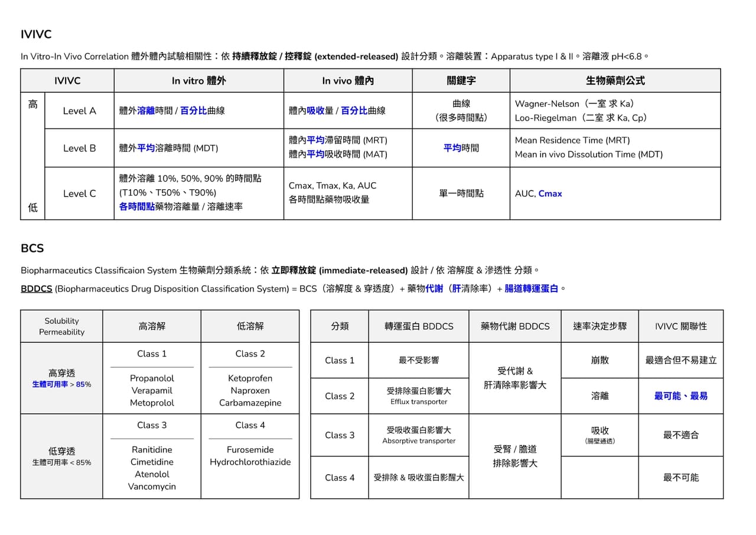The image size is (756, 535).
Task: Click the drug name "Ranitidine"
Action: click(152, 450)
